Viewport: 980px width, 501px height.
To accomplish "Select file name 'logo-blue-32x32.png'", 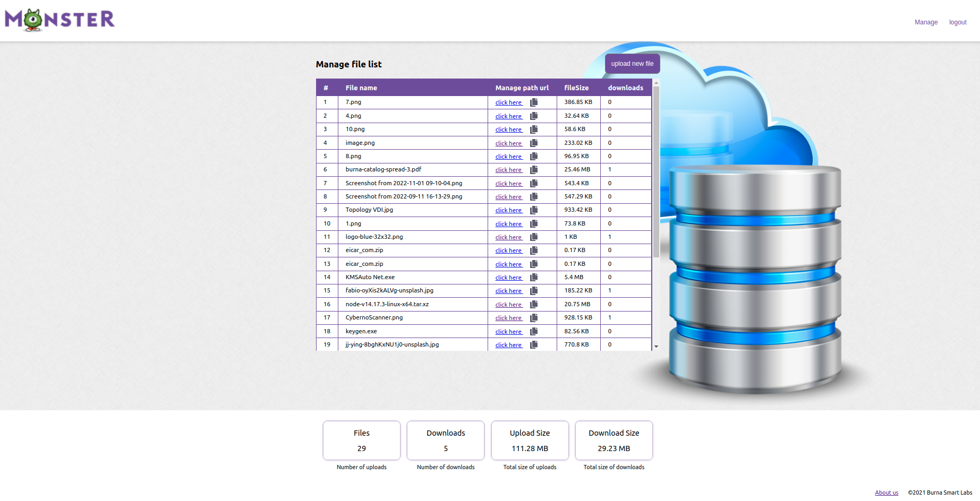I will (374, 237).
